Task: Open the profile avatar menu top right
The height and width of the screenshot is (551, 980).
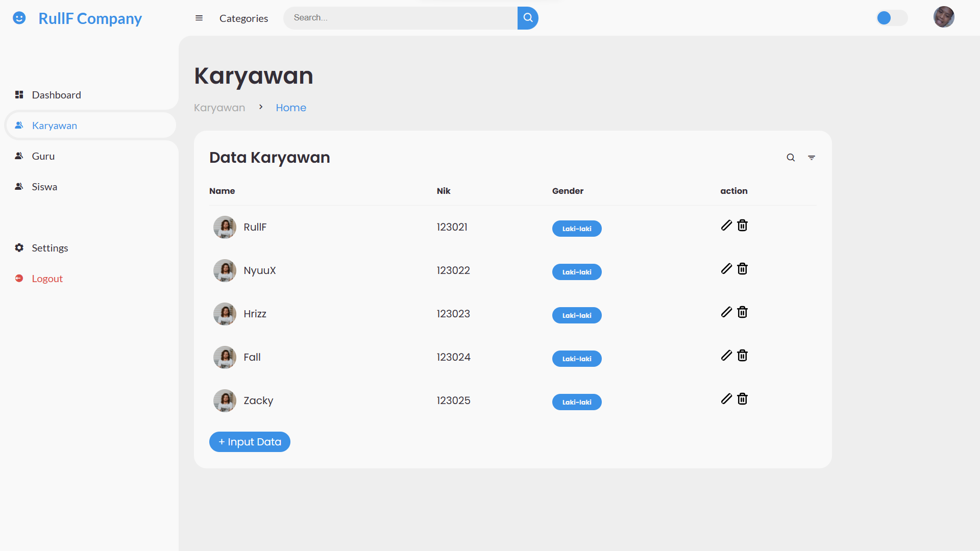Action: coord(944,17)
